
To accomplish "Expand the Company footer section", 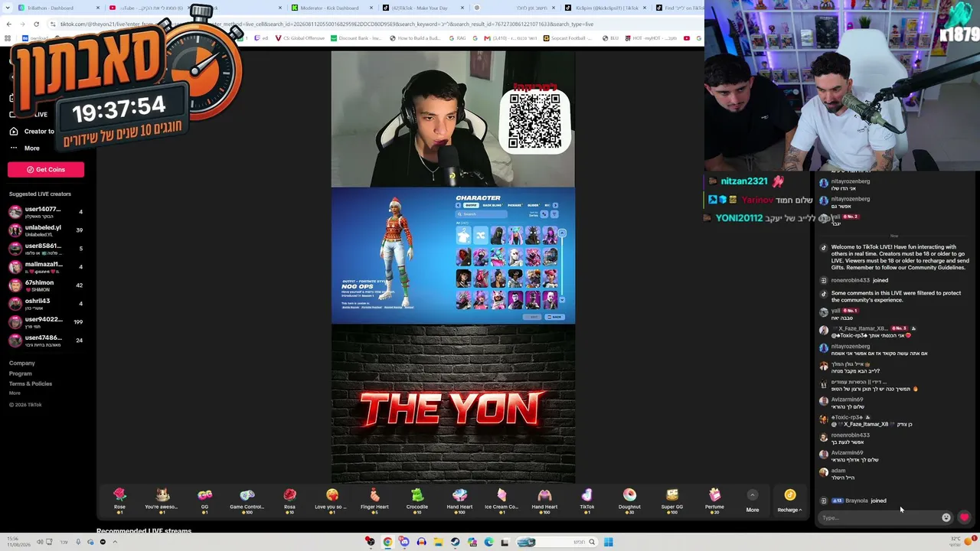I will coord(22,364).
